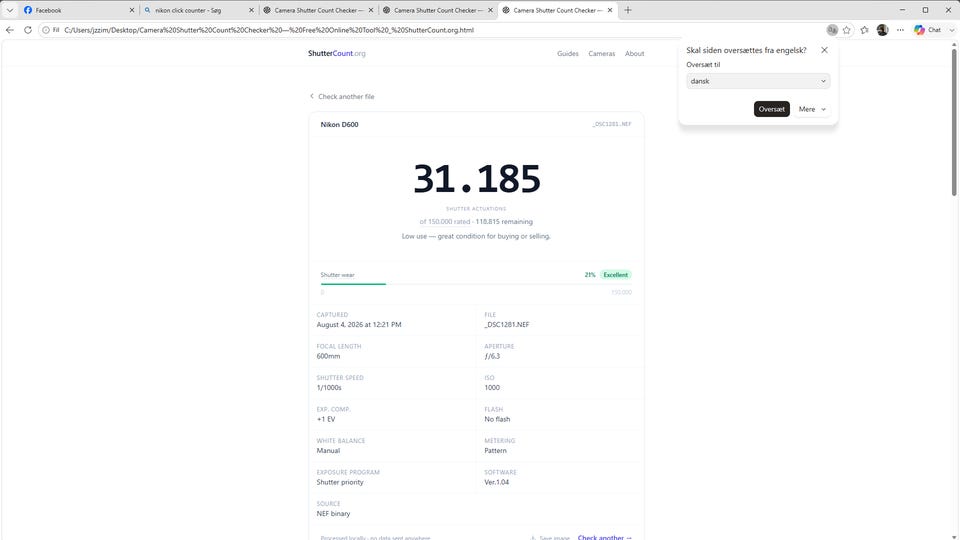Viewport: 960px width, 540px height.
Task: Open the browser settings and more menu
Action: [x=900, y=30]
